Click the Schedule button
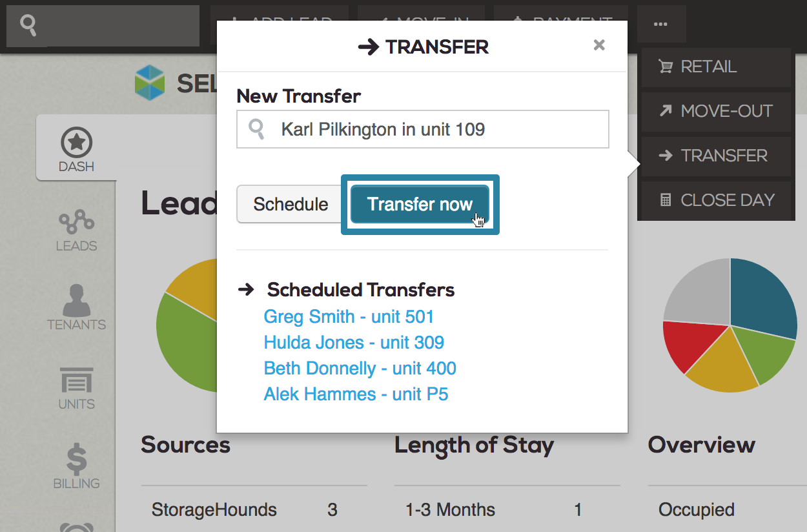This screenshot has width=807, height=532. pos(291,205)
